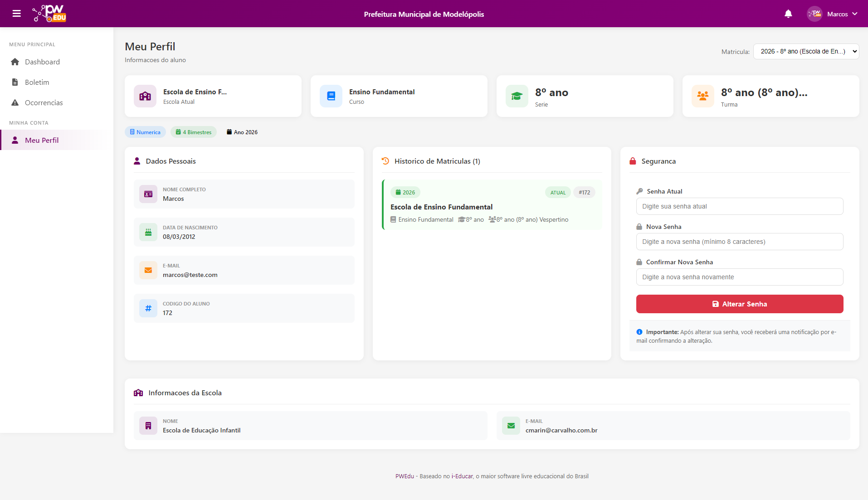The width and height of the screenshot is (868, 500).
Task: Go to Dashboard in sidebar
Action: pos(42,62)
